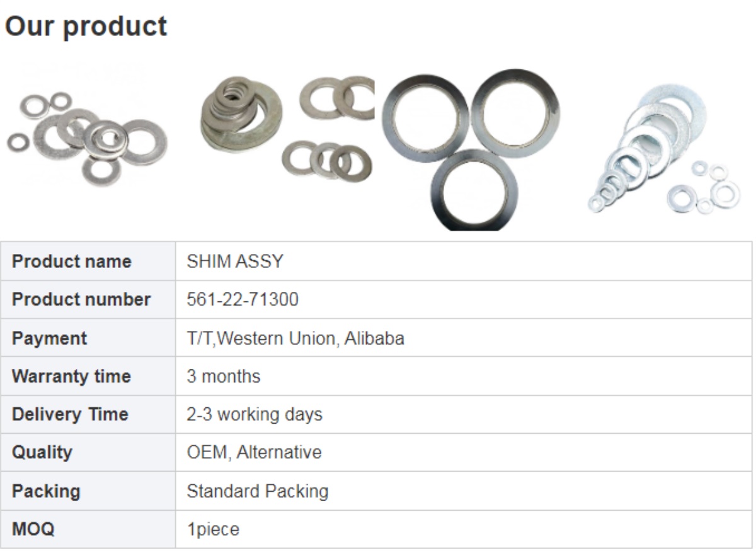Click the 'Packing' row label

[x=46, y=491]
